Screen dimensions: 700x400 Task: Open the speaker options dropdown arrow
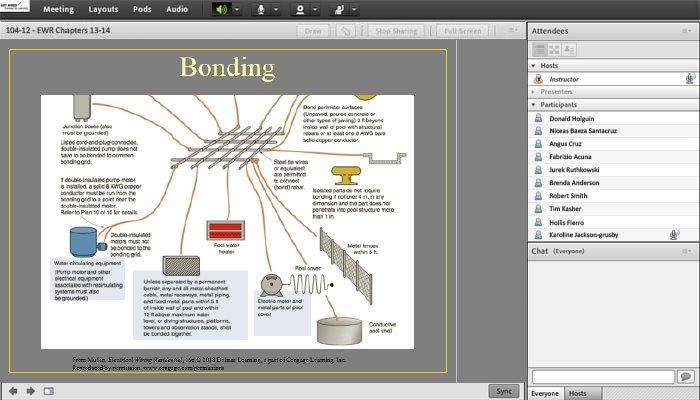[236, 9]
